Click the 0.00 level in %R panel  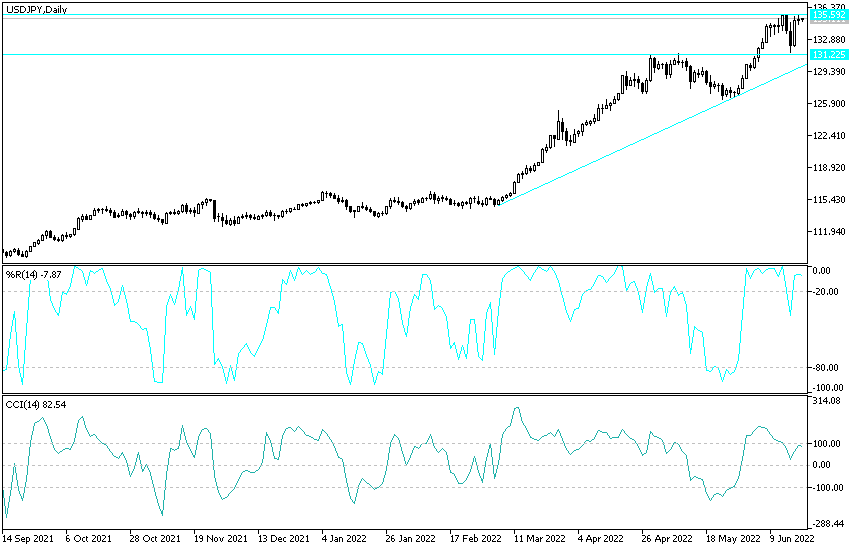click(822, 270)
